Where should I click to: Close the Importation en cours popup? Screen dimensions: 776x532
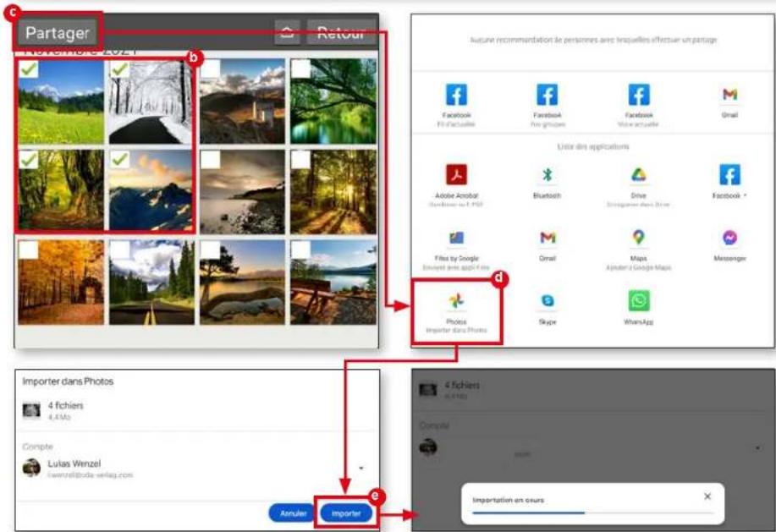point(707,496)
